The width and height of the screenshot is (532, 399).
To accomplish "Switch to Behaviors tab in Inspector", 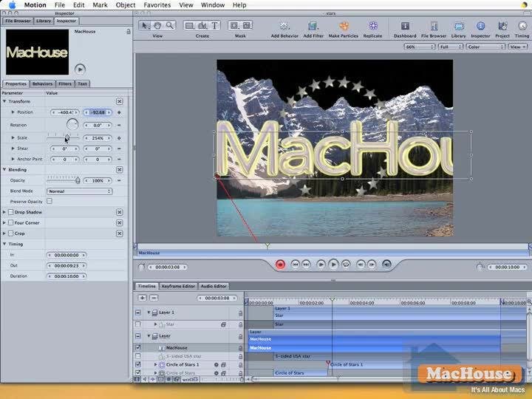I will click(42, 83).
